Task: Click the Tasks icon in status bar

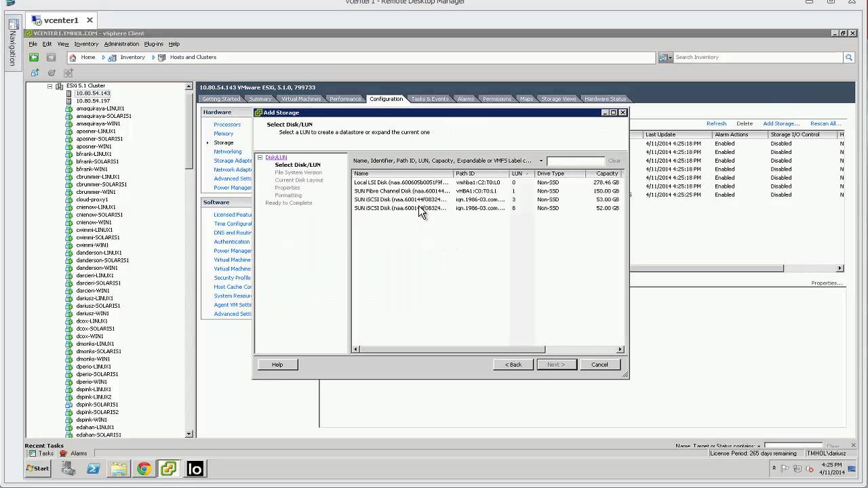Action: click(x=32, y=453)
